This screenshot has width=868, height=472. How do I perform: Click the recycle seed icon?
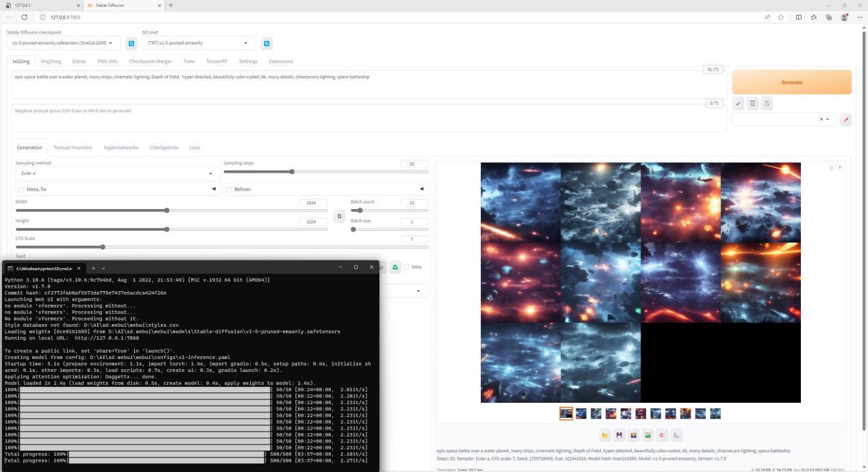tap(395, 267)
